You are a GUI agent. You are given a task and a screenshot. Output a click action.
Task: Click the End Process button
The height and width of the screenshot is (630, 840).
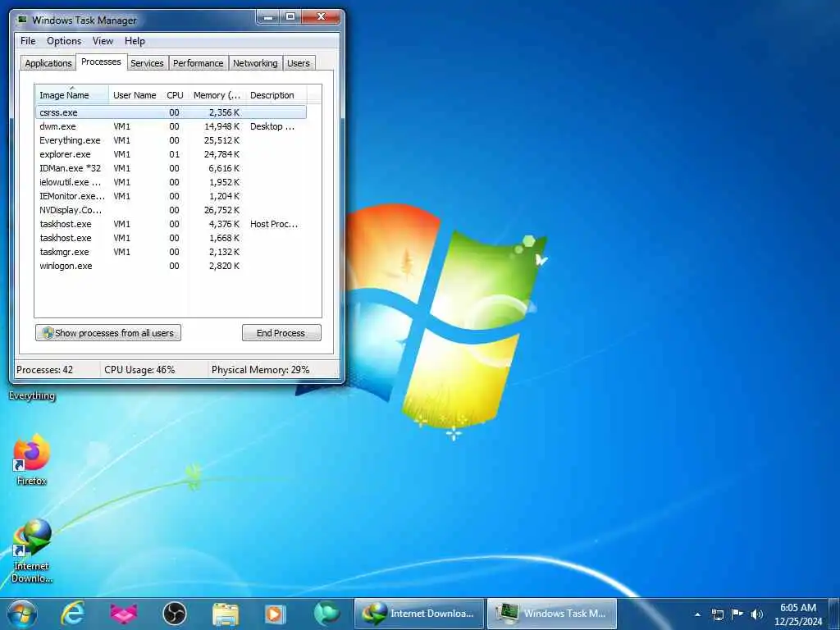[x=282, y=333]
